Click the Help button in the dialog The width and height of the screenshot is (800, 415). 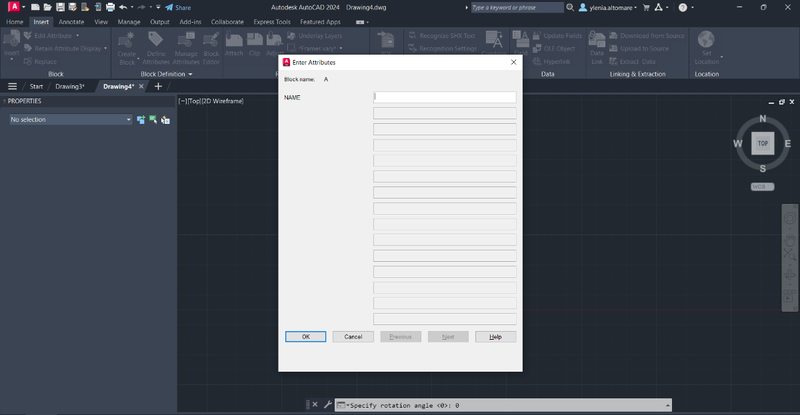(495, 336)
